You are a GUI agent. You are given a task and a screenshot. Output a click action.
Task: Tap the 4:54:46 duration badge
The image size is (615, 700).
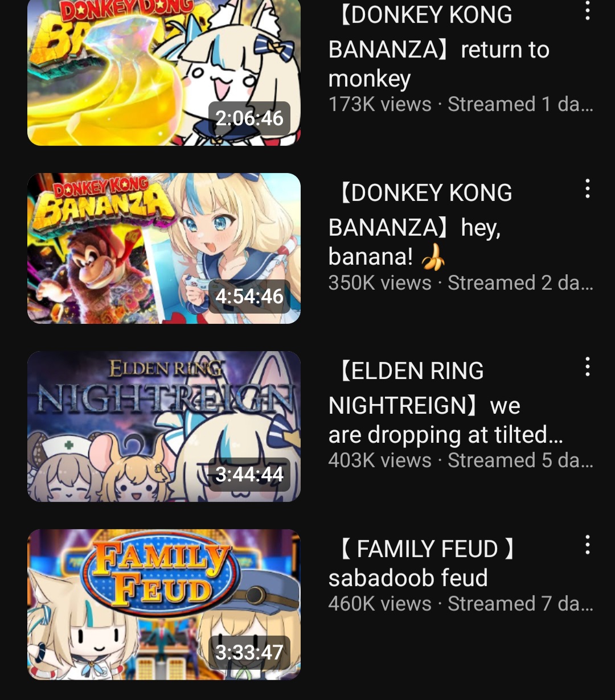click(x=249, y=297)
